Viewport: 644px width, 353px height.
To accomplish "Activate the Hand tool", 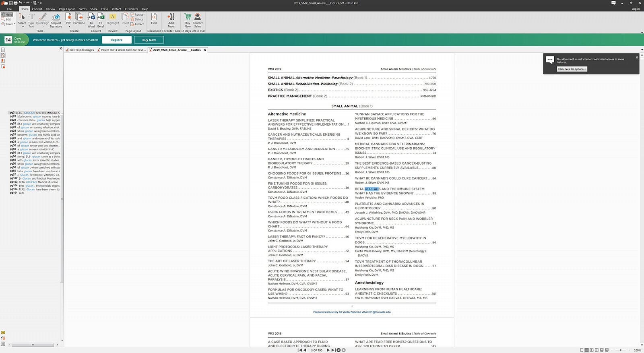I will pyautogui.click(x=7, y=14).
